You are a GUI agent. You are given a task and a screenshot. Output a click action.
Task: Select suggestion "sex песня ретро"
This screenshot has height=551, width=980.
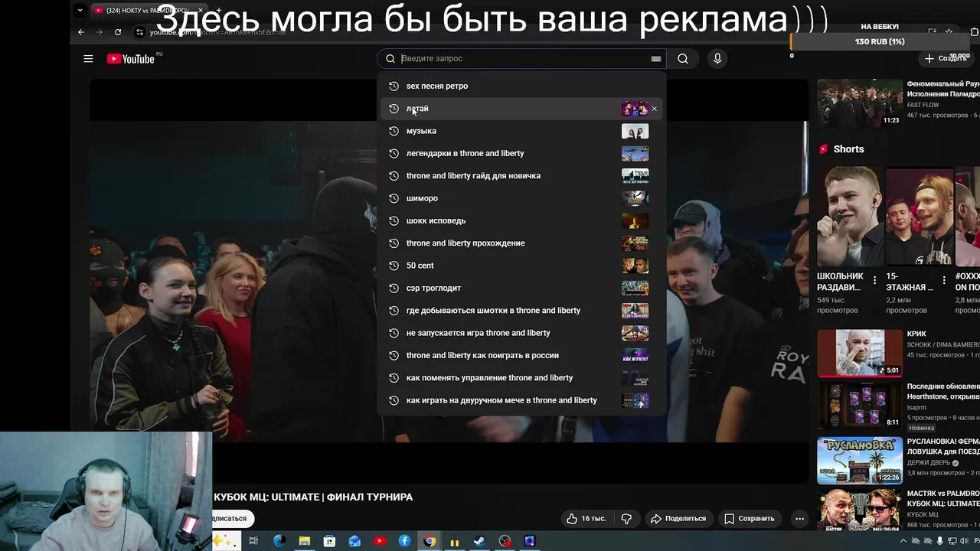click(x=521, y=86)
